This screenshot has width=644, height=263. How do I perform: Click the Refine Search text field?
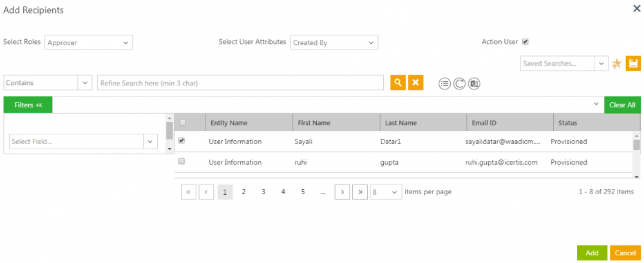241,83
